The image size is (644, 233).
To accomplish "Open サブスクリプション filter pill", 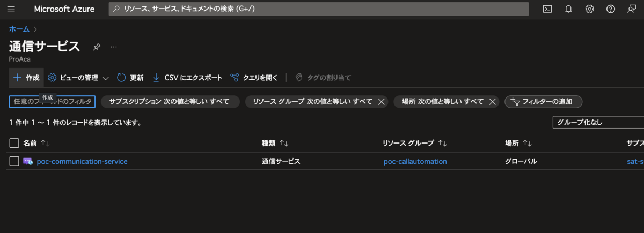I will [x=169, y=102].
